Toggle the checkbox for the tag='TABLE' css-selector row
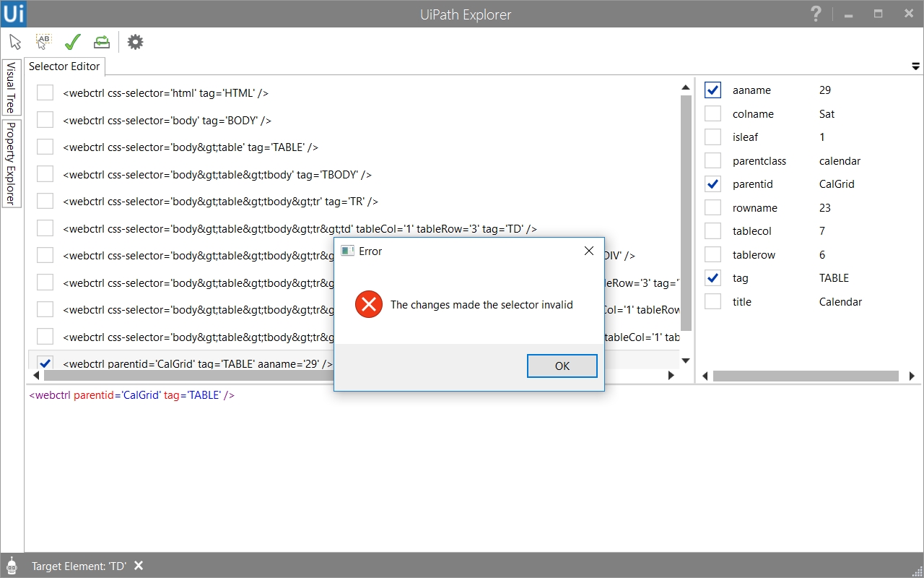This screenshot has height=578, width=924. (45, 147)
